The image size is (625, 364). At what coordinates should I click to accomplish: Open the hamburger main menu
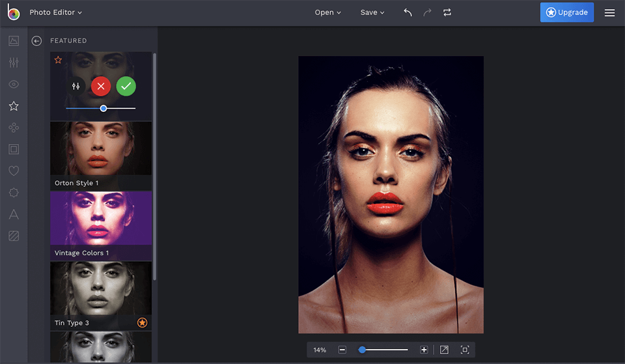pos(609,12)
